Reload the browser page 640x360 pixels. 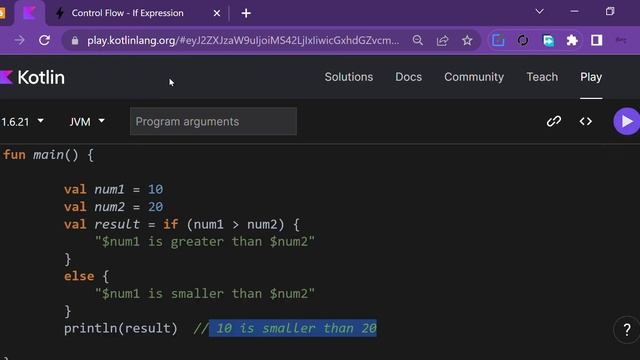(44, 40)
